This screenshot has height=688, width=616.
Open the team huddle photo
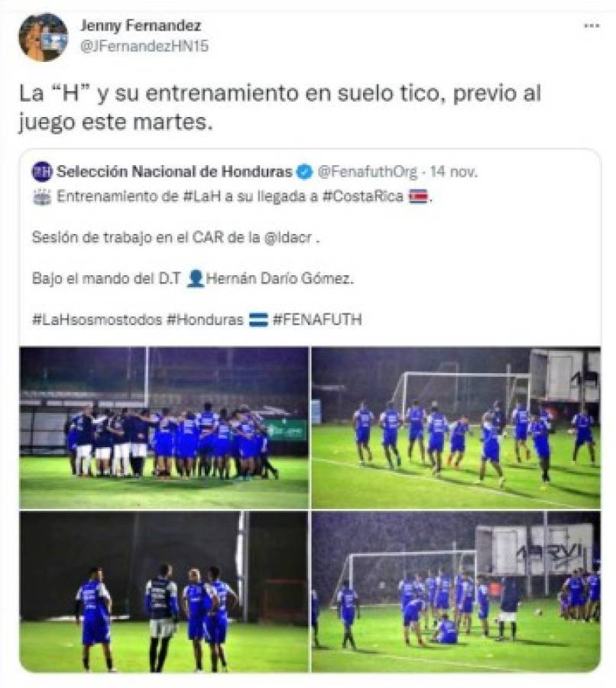click(164, 428)
